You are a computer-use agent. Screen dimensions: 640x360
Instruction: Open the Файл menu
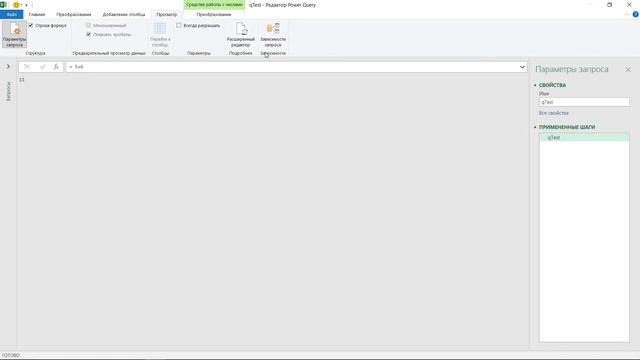11,14
